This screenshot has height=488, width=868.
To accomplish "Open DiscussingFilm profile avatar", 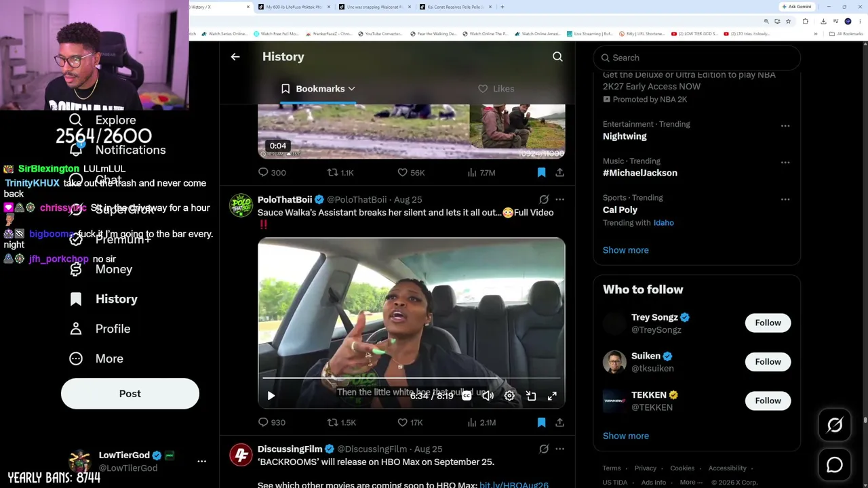I will point(241,454).
